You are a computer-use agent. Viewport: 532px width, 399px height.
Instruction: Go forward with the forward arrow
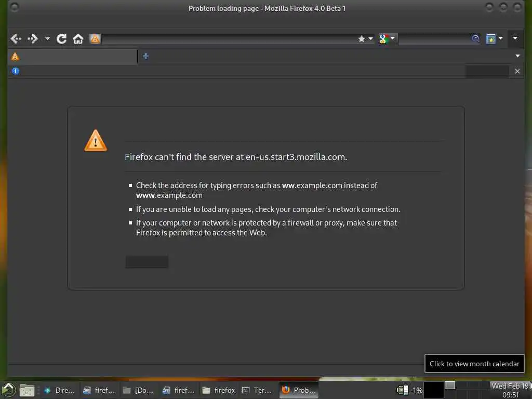point(33,38)
